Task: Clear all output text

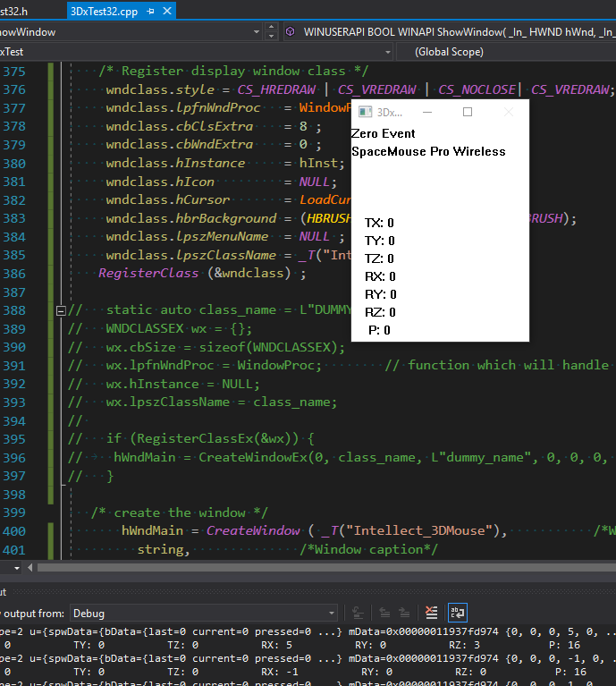Action: click(x=431, y=613)
